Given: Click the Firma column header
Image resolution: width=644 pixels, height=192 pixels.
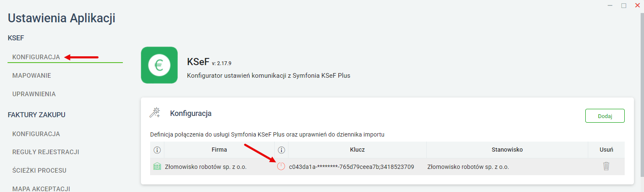Looking at the screenshot, I should pos(219,150).
